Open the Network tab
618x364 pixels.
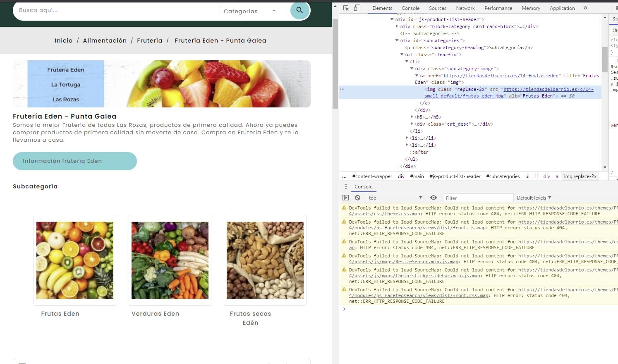[465, 8]
